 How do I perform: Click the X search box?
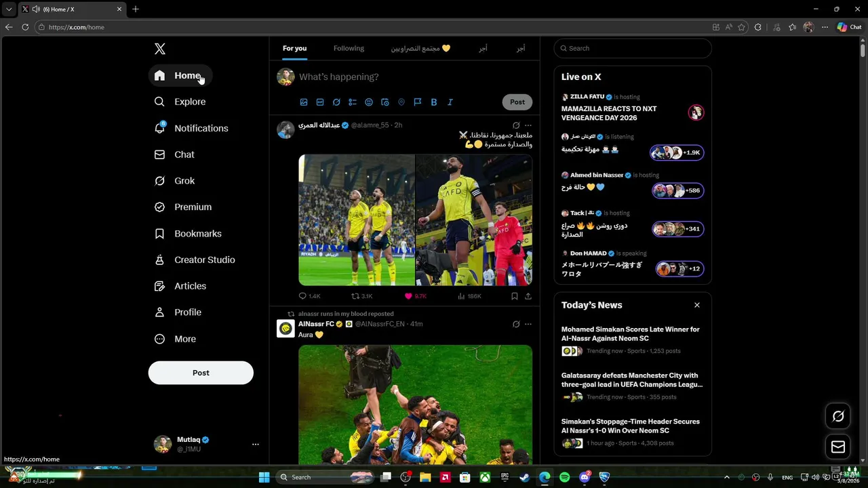(633, 48)
